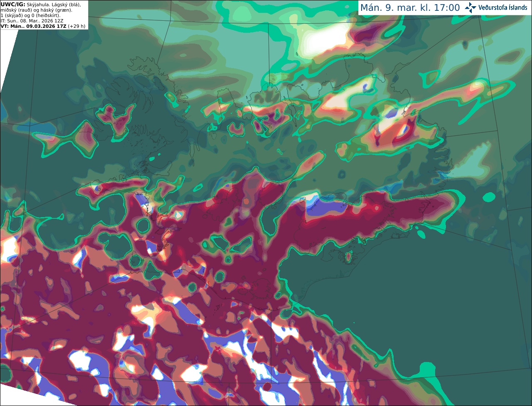Click 'VT: Mán.. 09.03.2026 17Z' valid time
Image resolution: width=532 pixels, height=406 pixels.
[x=34, y=26]
